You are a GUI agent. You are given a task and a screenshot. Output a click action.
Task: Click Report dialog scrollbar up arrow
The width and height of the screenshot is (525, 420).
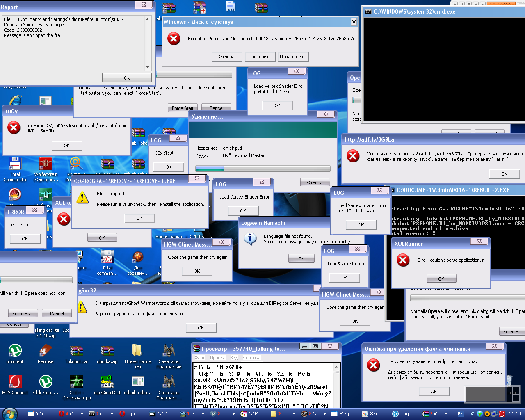click(148, 19)
